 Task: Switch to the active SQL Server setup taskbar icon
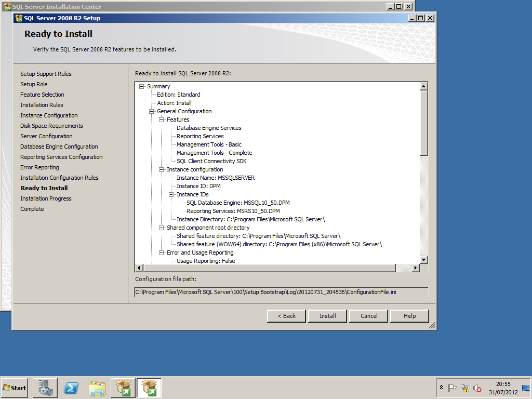click(149, 388)
